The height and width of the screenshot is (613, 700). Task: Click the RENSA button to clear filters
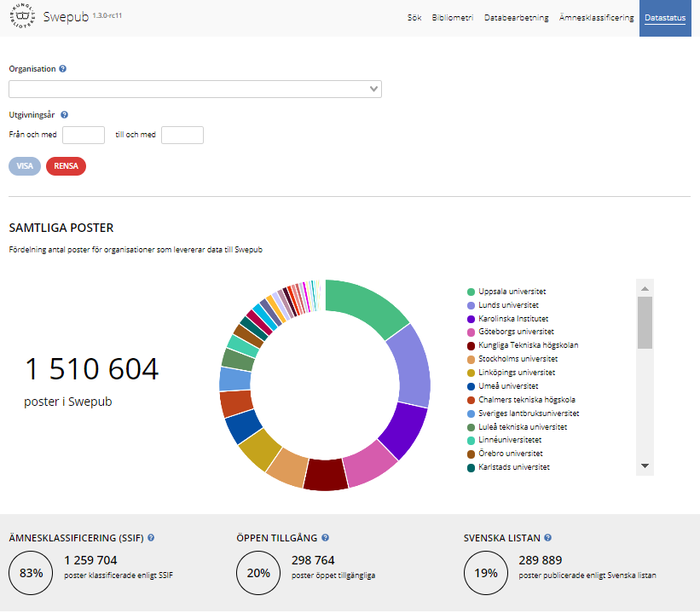click(x=66, y=166)
